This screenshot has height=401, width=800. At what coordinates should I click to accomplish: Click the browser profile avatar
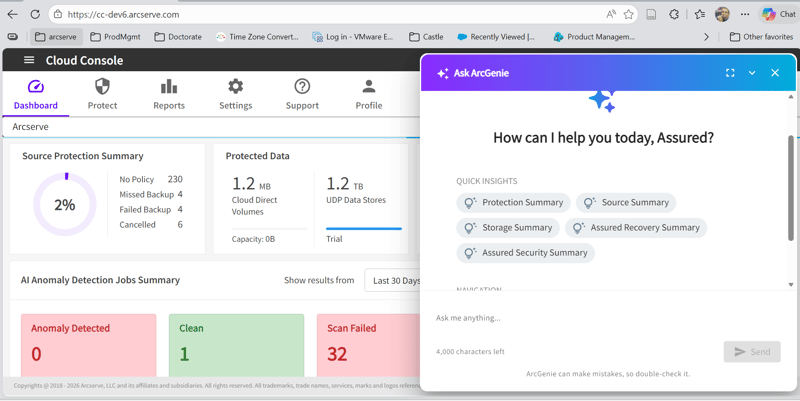pos(722,14)
